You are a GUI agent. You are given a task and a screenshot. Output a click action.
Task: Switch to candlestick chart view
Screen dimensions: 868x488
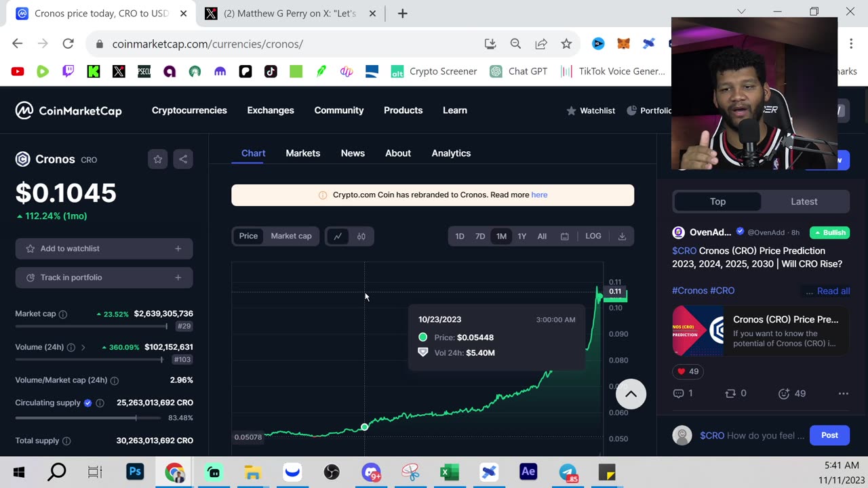(x=361, y=236)
